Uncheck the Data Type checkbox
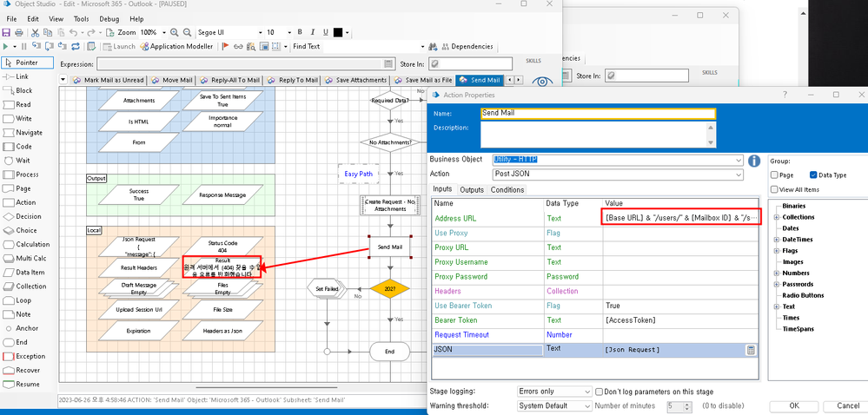The width and height of the screenshot is (868, 415). [813, 175]
